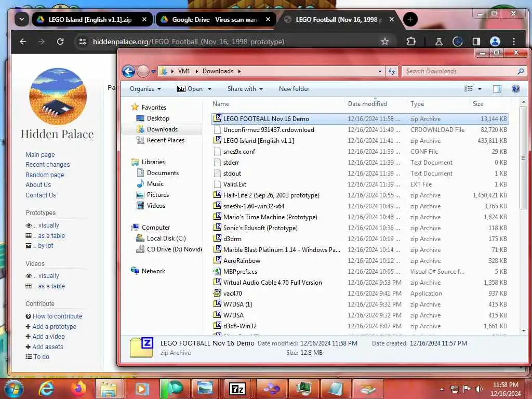Select Mario's Time Machine (Prototype) archive
Viewport: 532px width, 399px height.
coord(360,217)
